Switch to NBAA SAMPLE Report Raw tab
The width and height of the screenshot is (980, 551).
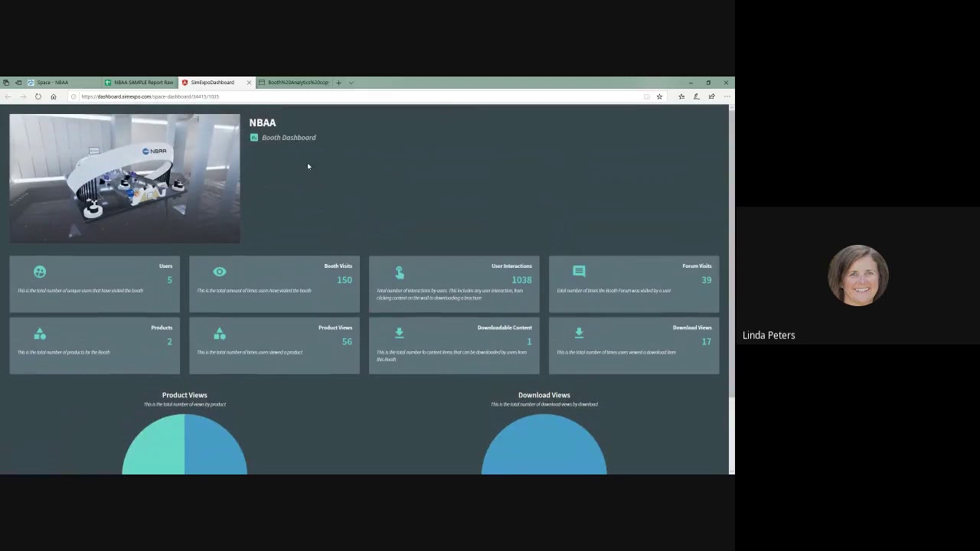pyautogui.click(x=141, y=82)
